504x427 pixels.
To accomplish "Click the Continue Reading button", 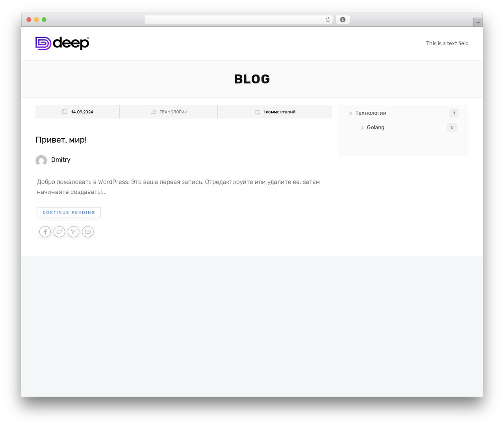I will click(69, 212).
